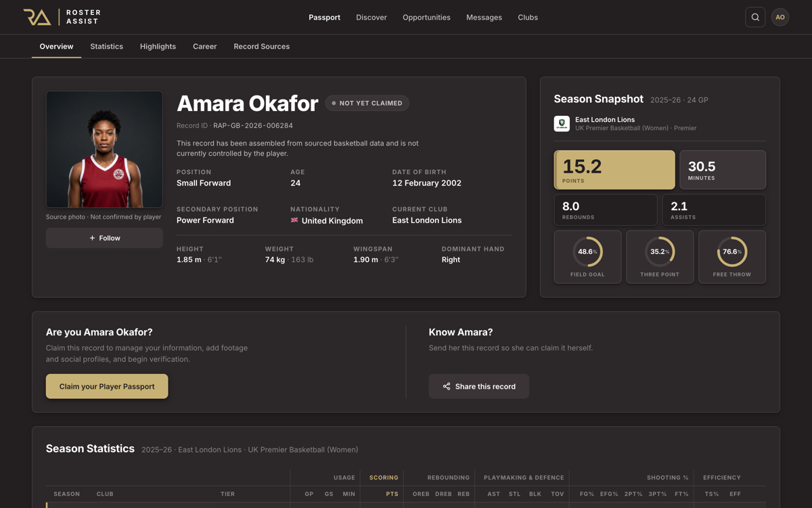Click Share this record button

478,386
